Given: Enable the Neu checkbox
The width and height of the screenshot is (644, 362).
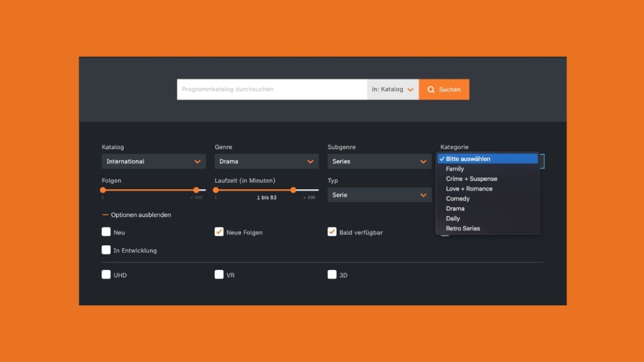Looking at the screenshot, I should (106, 232).
